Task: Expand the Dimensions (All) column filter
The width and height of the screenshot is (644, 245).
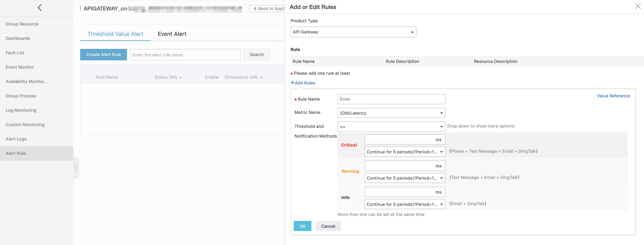Action: (243, 77)
